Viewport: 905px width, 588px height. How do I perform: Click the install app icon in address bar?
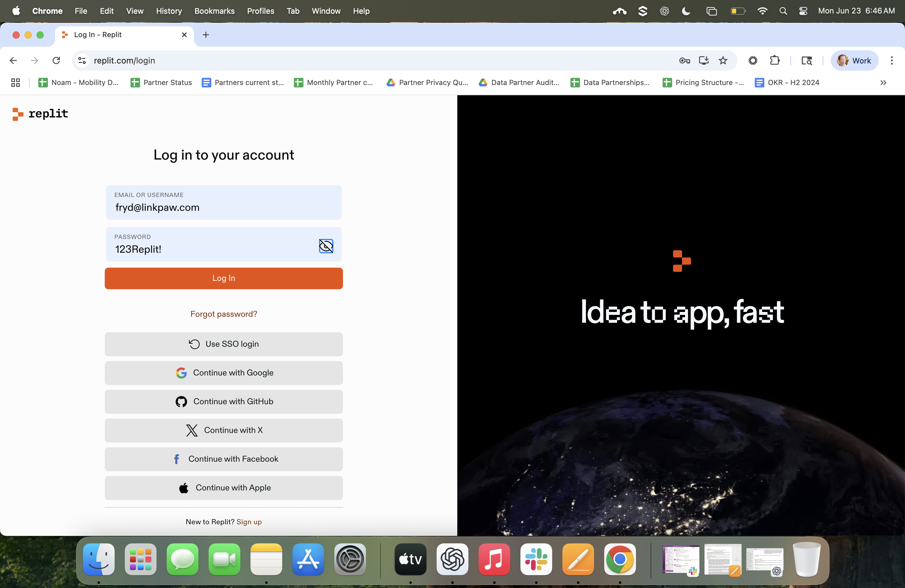pyautogui.click(x=704, y=60)
